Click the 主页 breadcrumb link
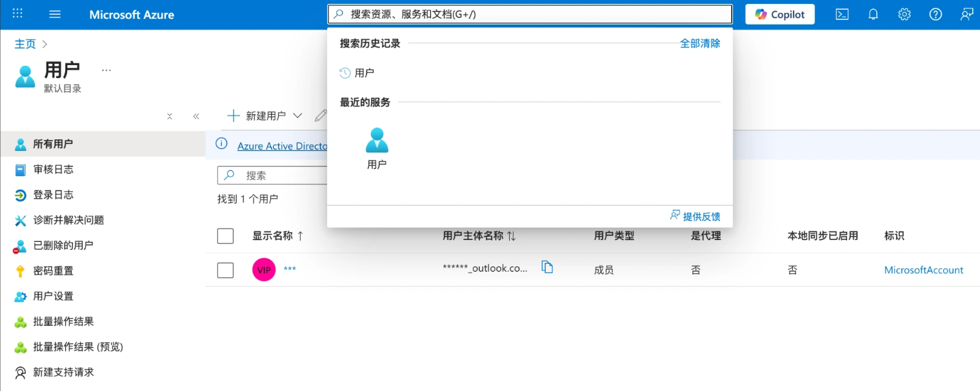Image resolution: width=980 pixels, height=391 pixels. pos(26,44)
